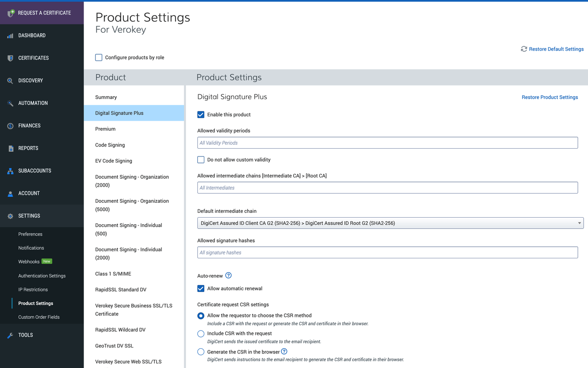Open the Allowed validity periods selector
The width and height of the screenshot is (588, 368).
(x=388, y=142)
